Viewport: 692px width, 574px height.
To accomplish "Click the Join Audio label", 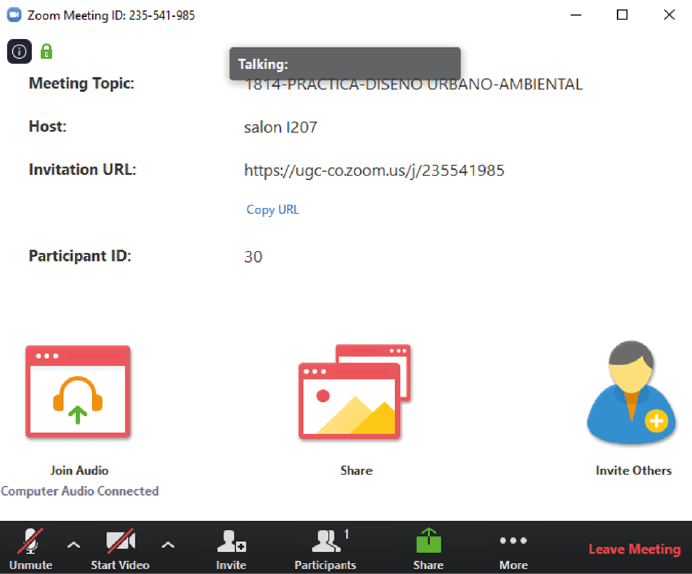I will 79,470.
